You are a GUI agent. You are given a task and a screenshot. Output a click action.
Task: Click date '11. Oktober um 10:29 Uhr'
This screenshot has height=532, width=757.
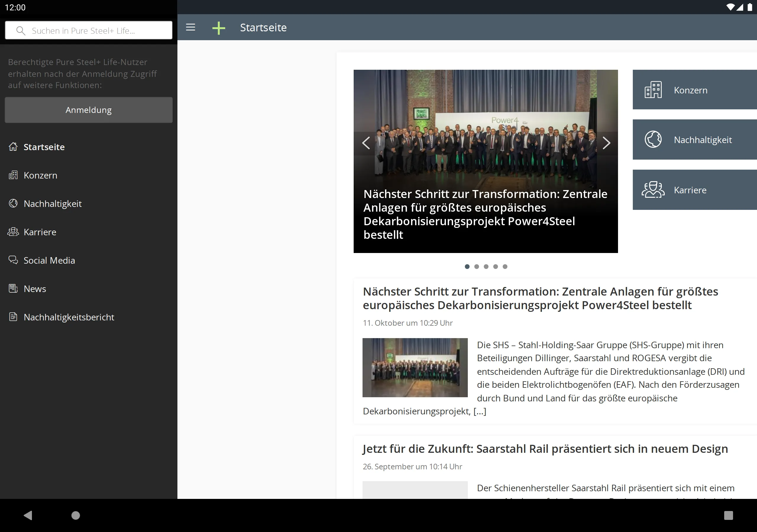(x=408, y=323)
